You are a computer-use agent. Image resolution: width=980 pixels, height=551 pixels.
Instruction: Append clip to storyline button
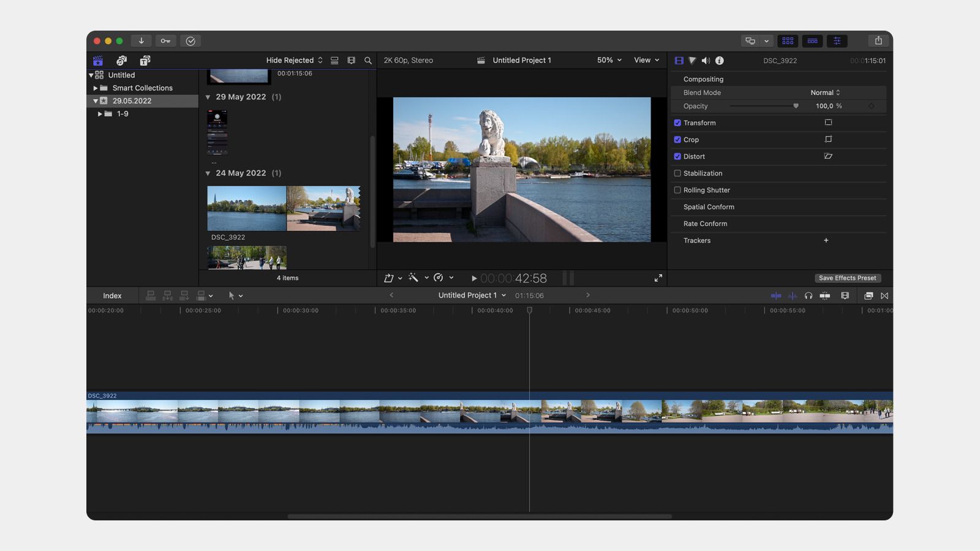(184, 296)
